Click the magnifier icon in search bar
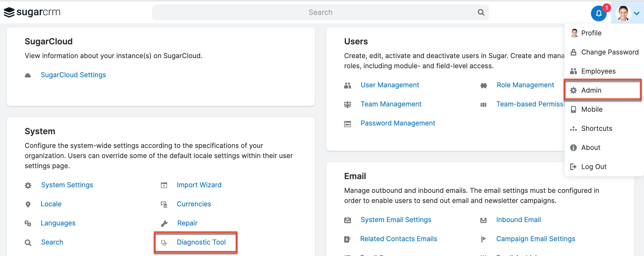Screen dimensions: 644x256 (x=481, y=12)
